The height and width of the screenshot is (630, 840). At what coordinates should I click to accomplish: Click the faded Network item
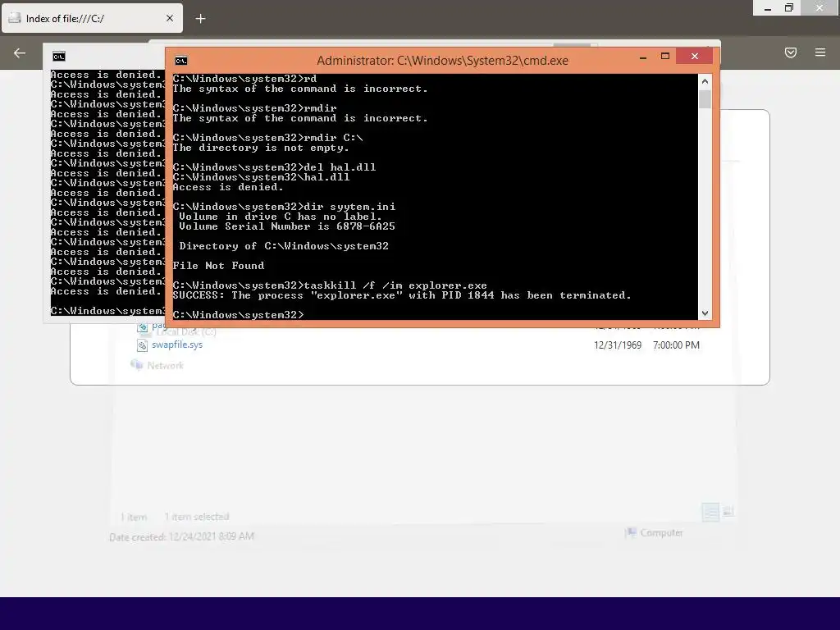pos(157,365)
